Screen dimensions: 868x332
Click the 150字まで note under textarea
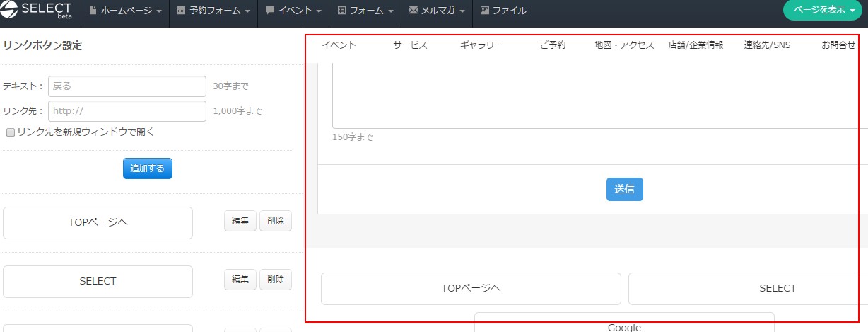pyautogui.click(x=353, y=137)
